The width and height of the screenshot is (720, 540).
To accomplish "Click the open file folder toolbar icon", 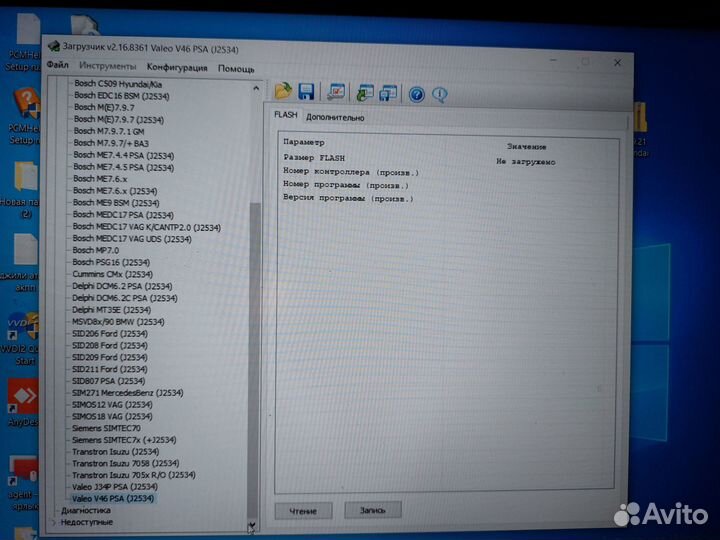I will point(283,92).
